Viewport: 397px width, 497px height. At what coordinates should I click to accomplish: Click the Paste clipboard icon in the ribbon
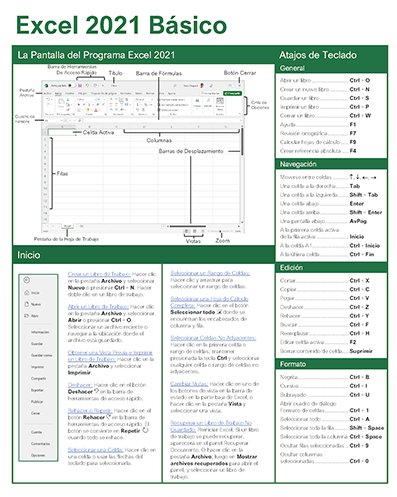pos(61,102)
